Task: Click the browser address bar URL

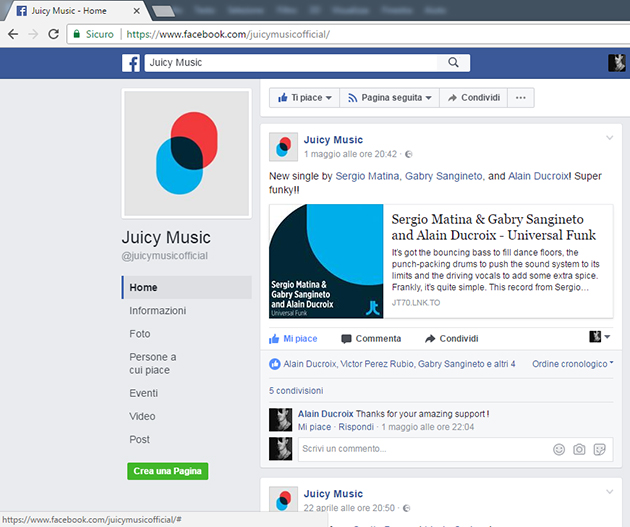Action: [x=228, y=34]
